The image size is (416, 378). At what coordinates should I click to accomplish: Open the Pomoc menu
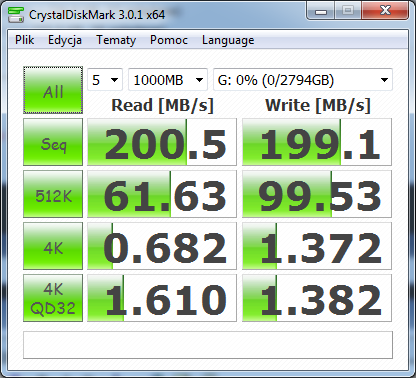pyautogui.click(x=169, y=40)
